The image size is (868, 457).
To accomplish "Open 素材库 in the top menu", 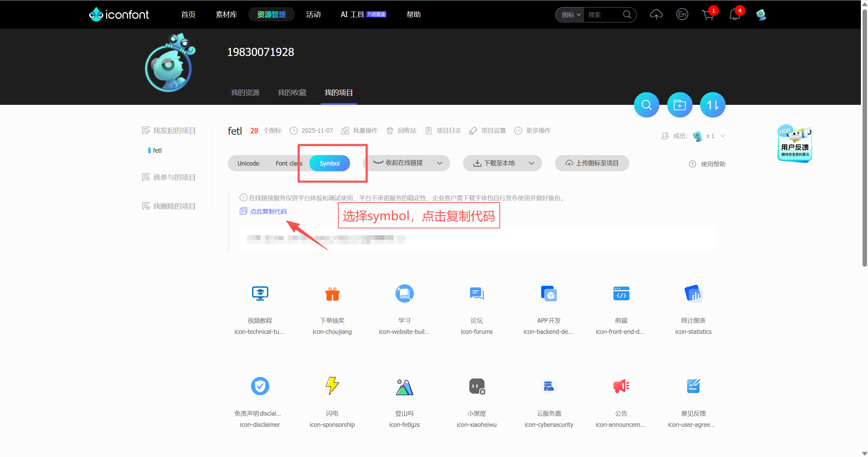I will [x=226, y=14].
